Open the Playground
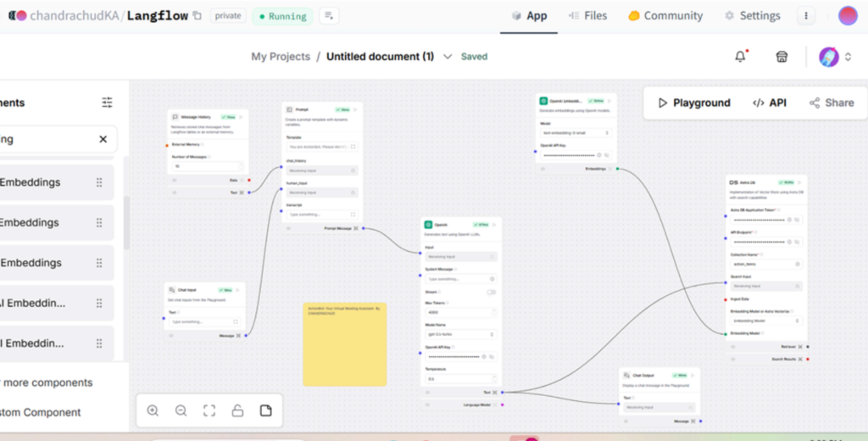 [693, 103]
